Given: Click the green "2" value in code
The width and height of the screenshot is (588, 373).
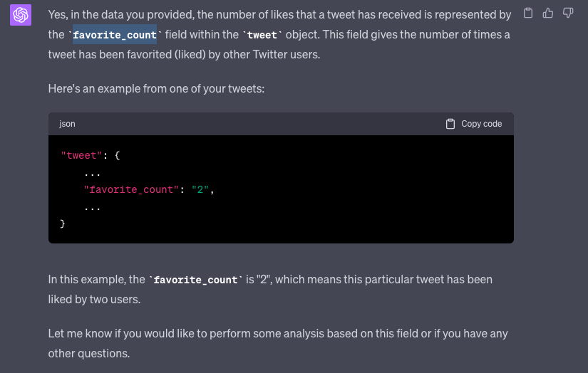Looking at the screenshot, I should coord(200,189).
